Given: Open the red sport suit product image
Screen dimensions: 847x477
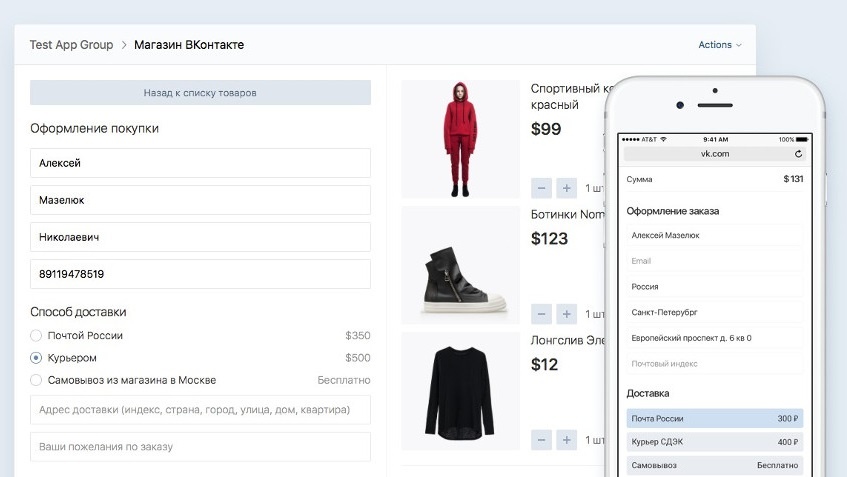Looking at the screenshot, I should (x=460, y=139).
